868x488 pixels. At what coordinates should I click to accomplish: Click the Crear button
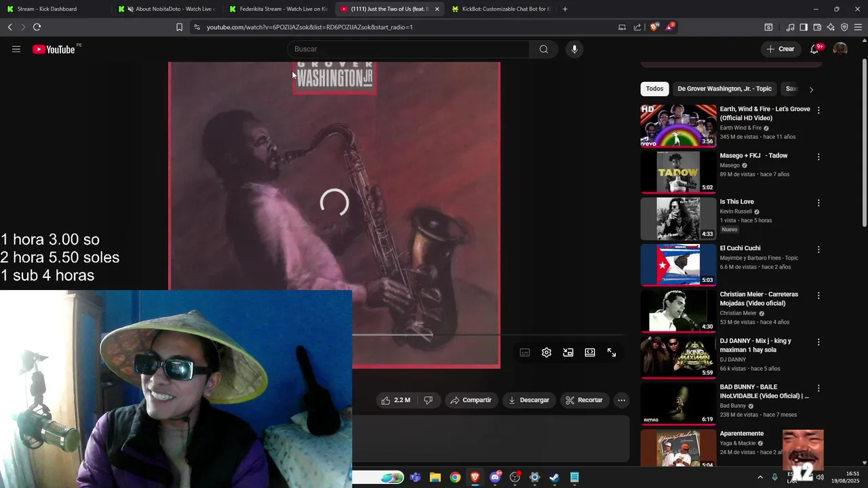click(780, 49)
